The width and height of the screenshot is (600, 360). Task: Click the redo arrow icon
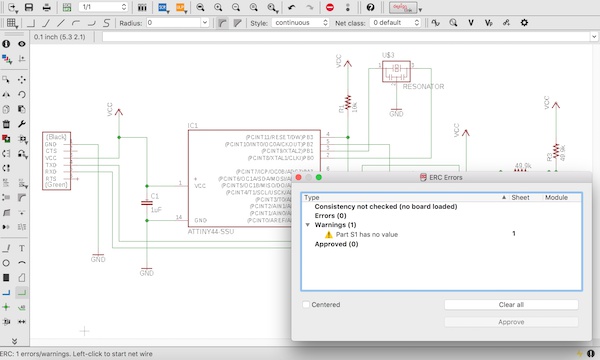(310, 7)
